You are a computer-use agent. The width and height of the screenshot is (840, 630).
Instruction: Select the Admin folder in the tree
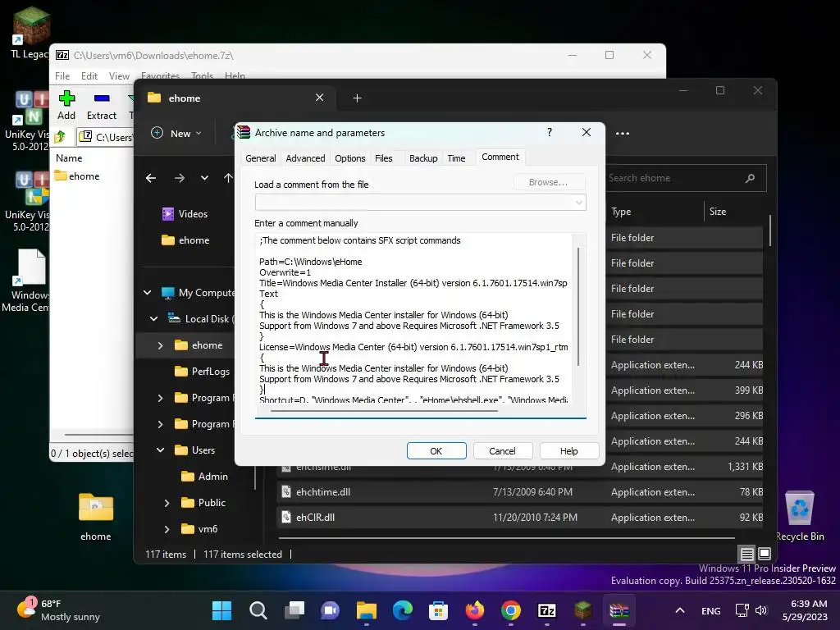click(204, 477)
